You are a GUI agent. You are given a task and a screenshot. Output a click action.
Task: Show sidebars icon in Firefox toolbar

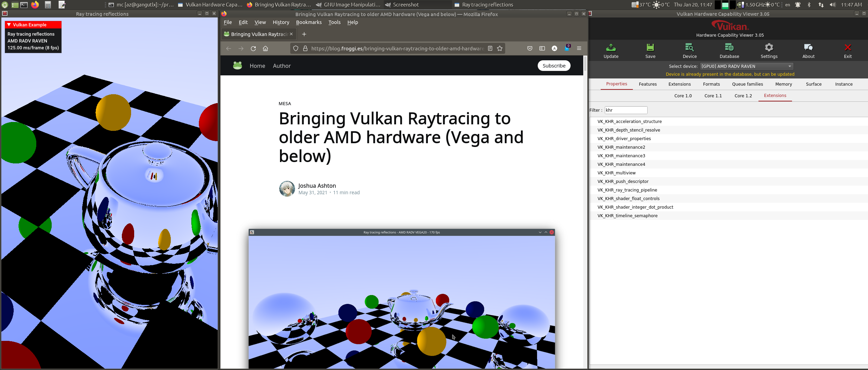pos(542,48)
